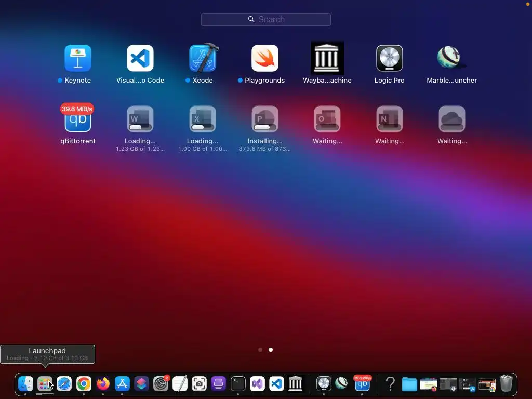Launch Google Chrome from the Dock
The image size is (532, 399).
coord(84,384)
